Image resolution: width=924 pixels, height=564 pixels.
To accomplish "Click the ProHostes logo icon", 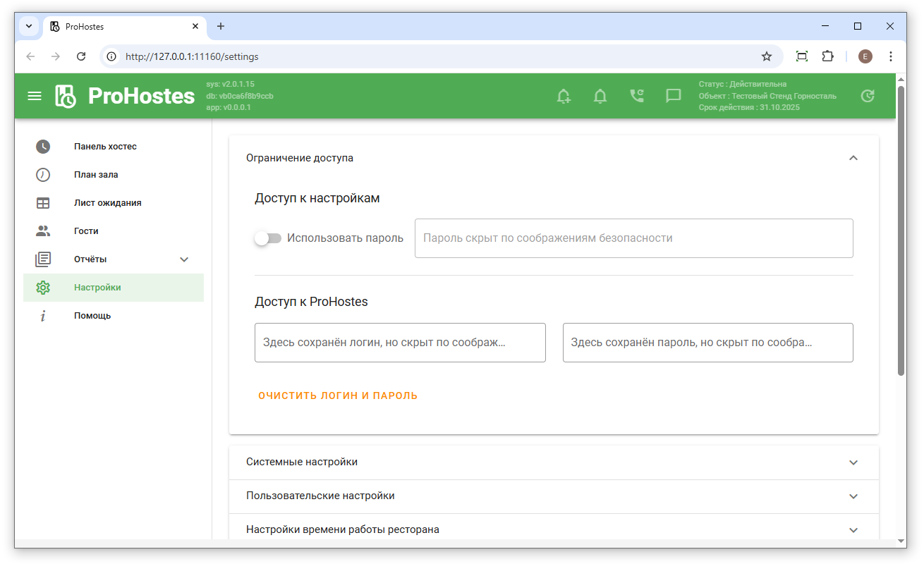I will [66, 96].
